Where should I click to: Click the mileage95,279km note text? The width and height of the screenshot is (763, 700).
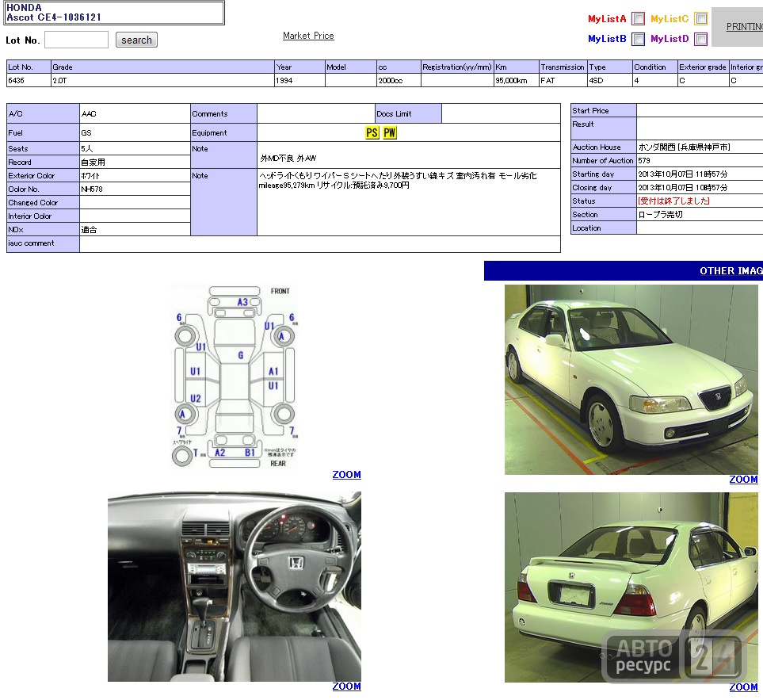point(287,186)
